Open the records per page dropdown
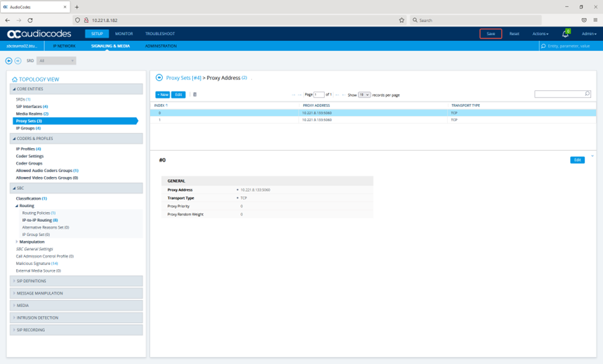Viewport: 603px width, 364px height. [364, 95]
